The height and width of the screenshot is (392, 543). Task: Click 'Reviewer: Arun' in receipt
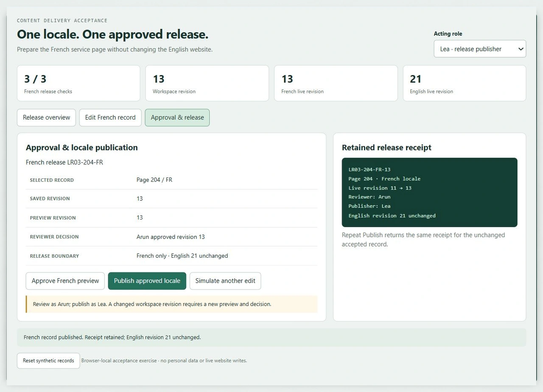point(369,197)
